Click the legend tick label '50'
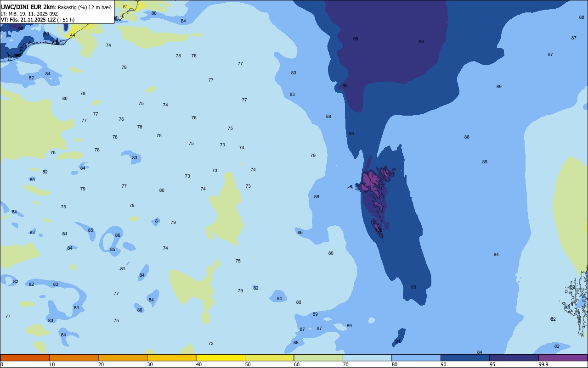Screen dimensions: 588x368 (248, 364)
